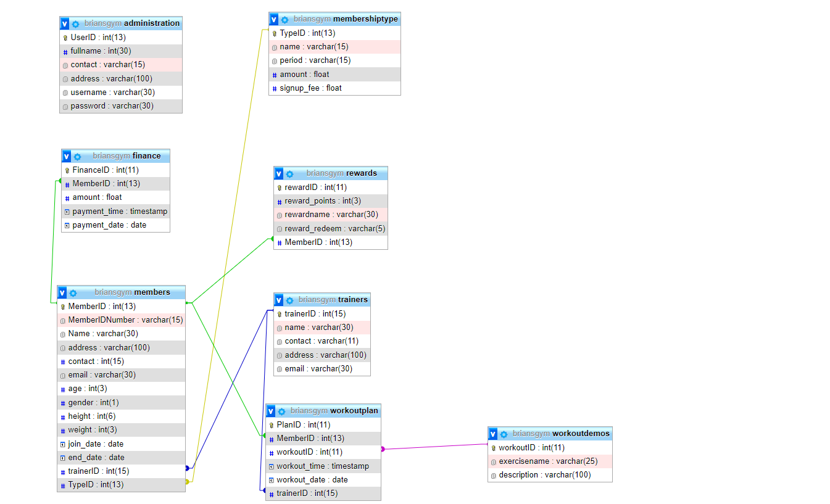Toggle the V icon on members table header
This screenshot has width=830, height=504.
(x=61, y=292)
